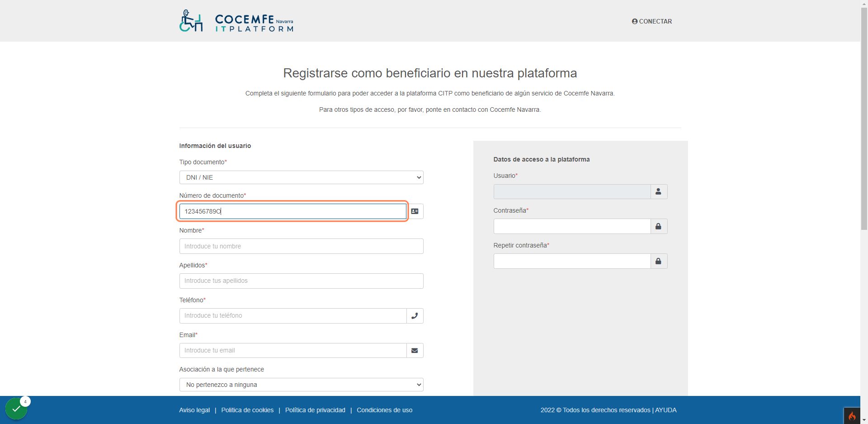Open the Politica de cookies link
This screenshot has height=424, width=868.
247,410
